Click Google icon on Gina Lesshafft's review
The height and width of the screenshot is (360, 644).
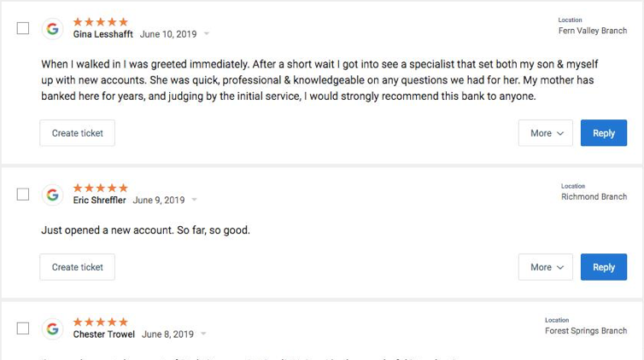53,28
